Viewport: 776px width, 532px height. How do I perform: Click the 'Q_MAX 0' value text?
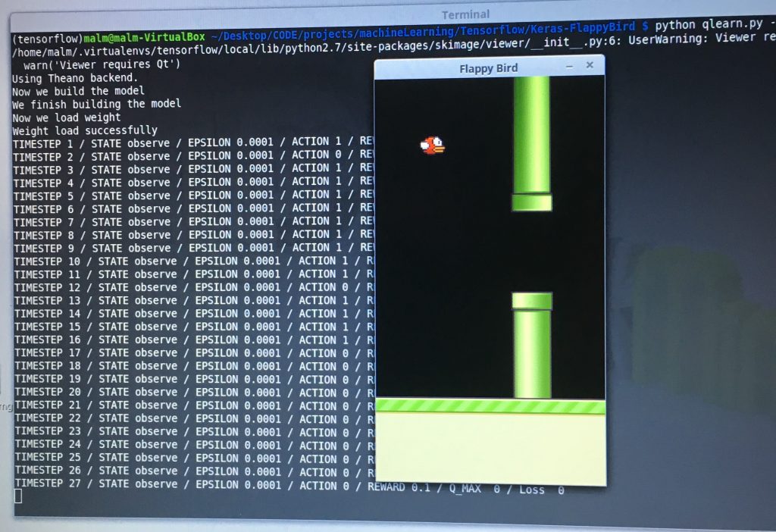coord(475,489)
